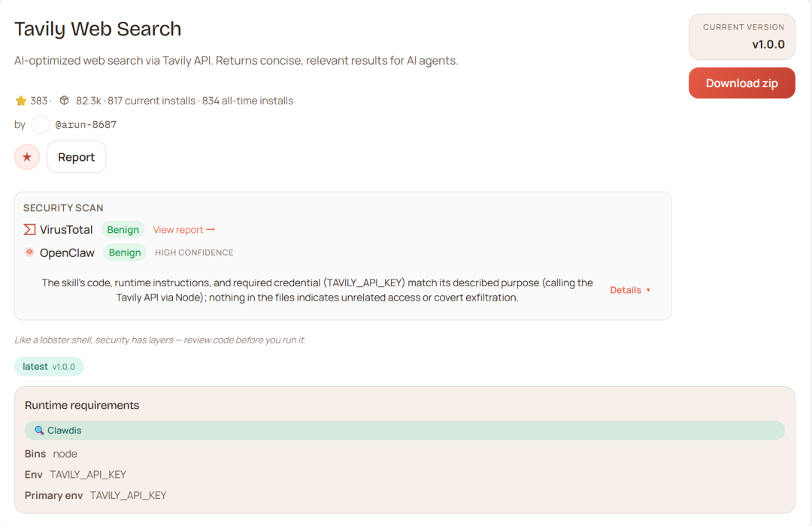Open the @arun-8687 author profile link
This screenshot has width=812, height=526.
(x=86, y=125)
